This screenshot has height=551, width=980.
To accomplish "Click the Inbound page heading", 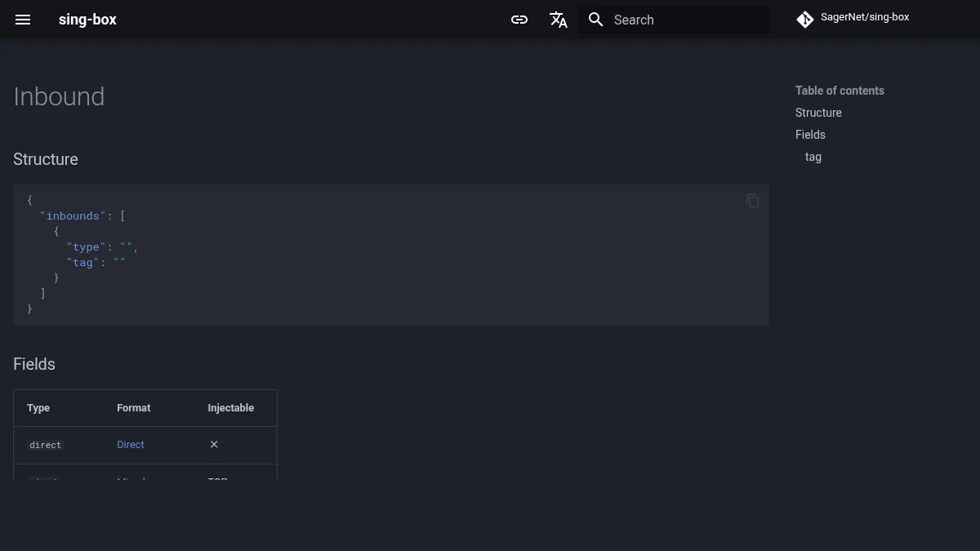I will click(x=59, y=96).
